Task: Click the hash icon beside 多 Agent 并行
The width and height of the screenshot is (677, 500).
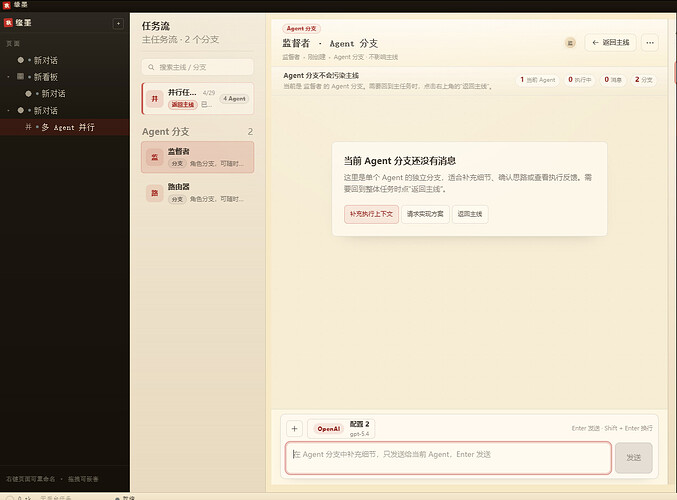Action: [x=28, y=127]
